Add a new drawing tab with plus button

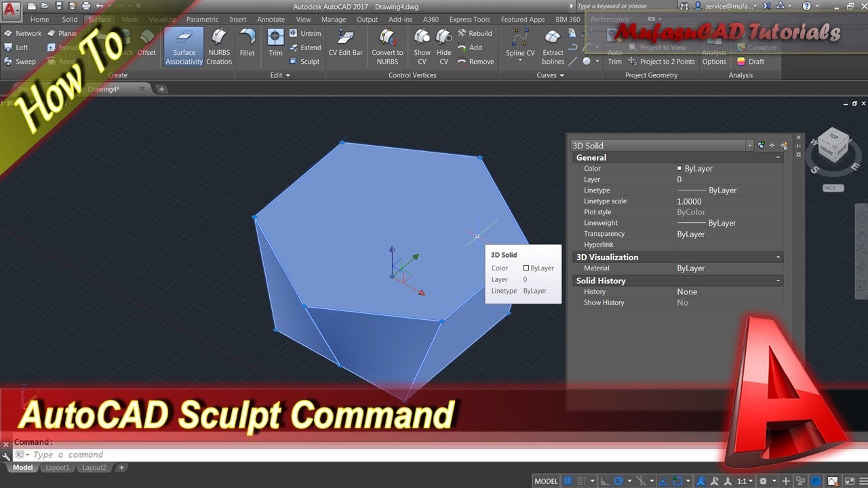(161, 89)
